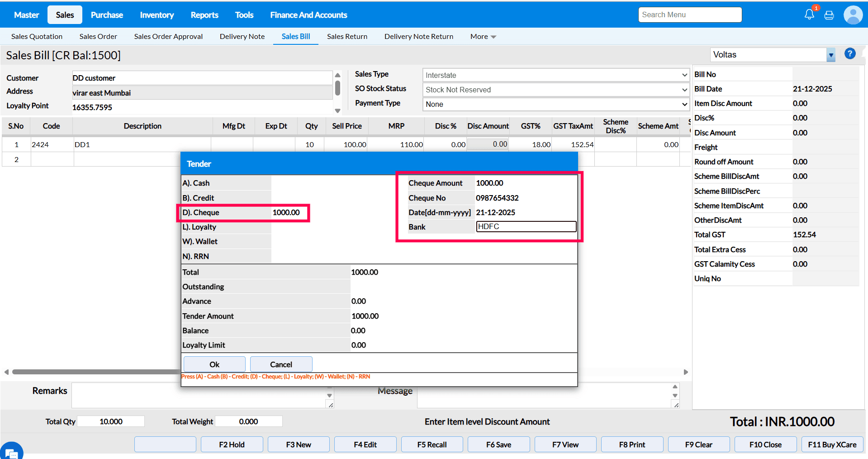Open the user profile avatar
Viewport: 868px width, 459px height.
pos(853,15)
